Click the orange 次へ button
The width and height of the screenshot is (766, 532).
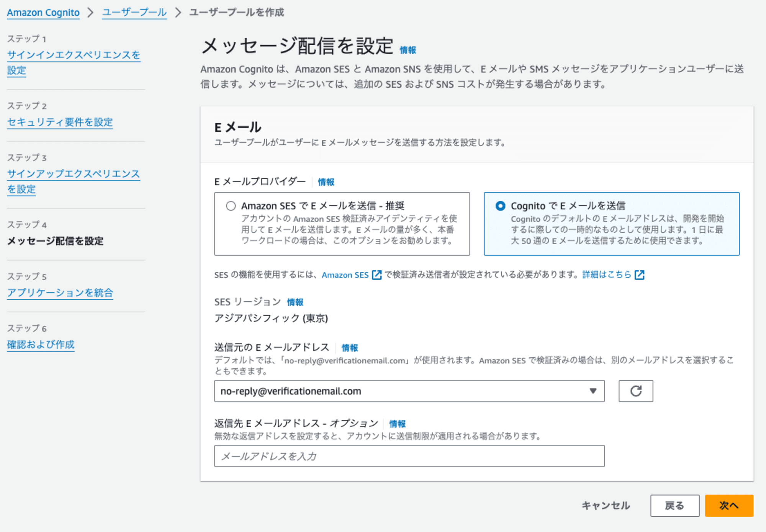point(729,506)
